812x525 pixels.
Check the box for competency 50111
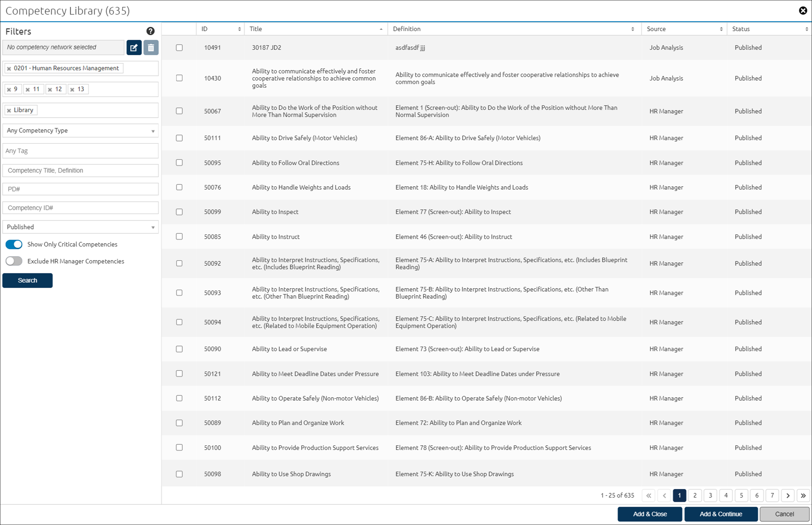[179, 138]
